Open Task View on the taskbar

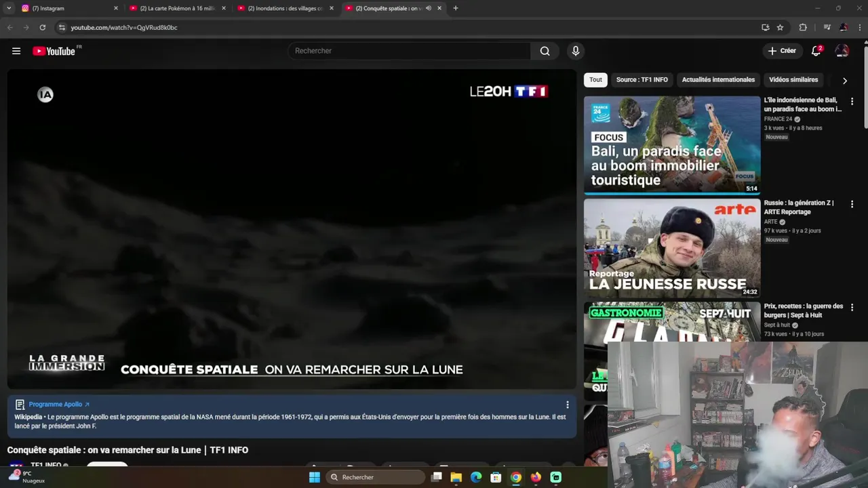pyautogui.click(x=437, y=477)
